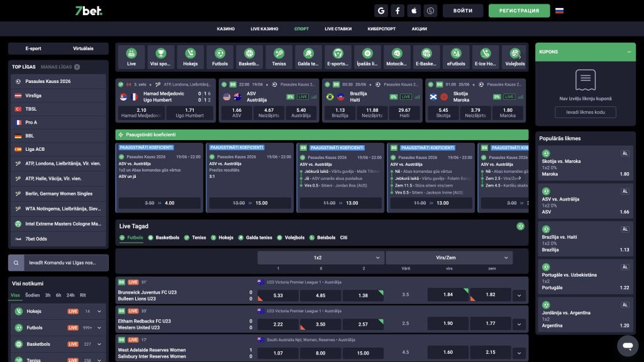Switch to the MANAS LĪGAS tab

(x=56, y=67)
